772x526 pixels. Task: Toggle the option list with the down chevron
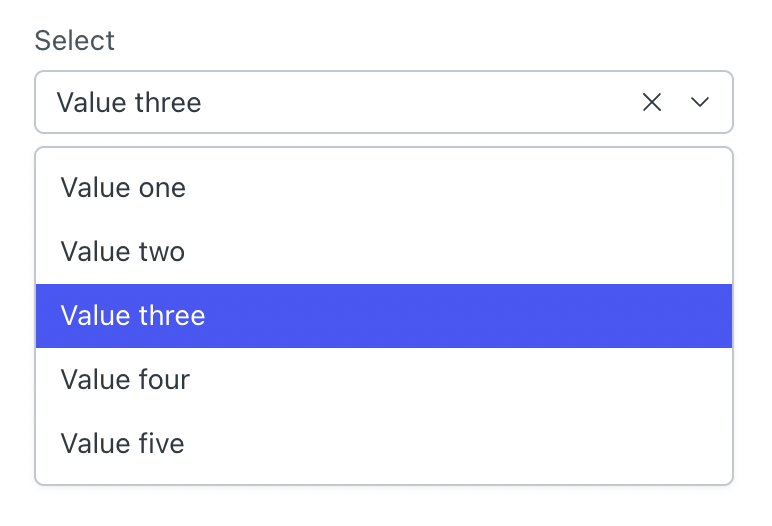(x=700, y=102)
